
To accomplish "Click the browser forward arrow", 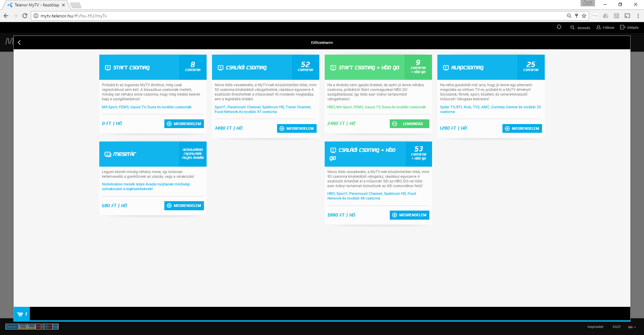I will [x=15, y=16].
